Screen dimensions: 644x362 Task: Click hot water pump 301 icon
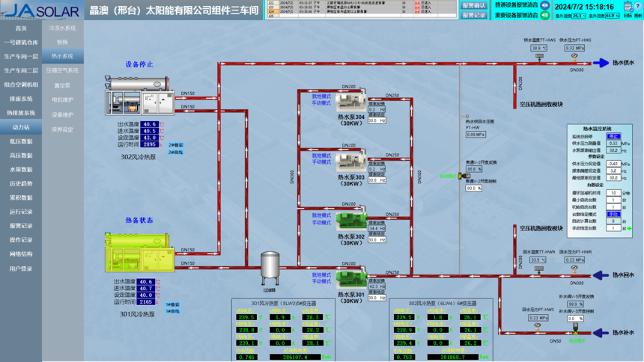coord(351,280)
